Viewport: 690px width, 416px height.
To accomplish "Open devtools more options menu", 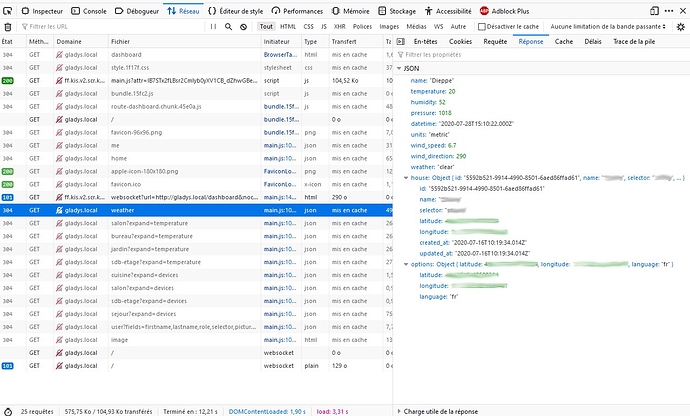I will click(669, 11).
